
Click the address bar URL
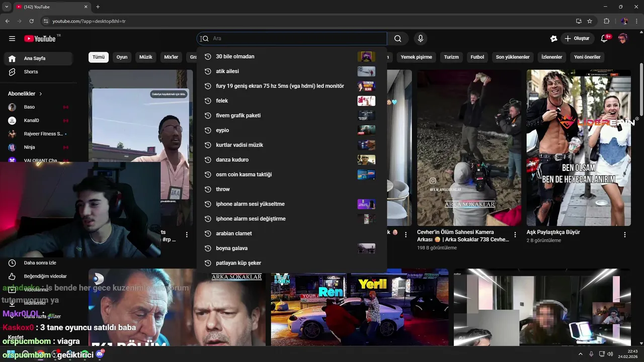89,21
